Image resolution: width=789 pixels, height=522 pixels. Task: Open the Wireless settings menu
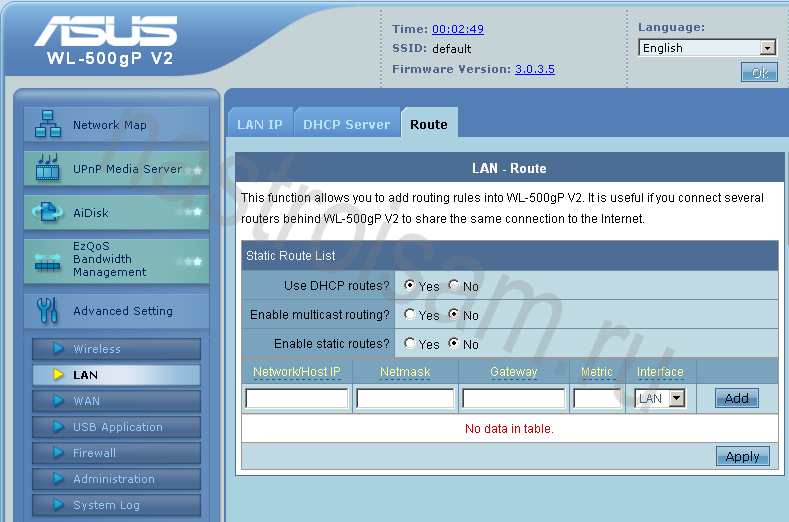[116, 348]
